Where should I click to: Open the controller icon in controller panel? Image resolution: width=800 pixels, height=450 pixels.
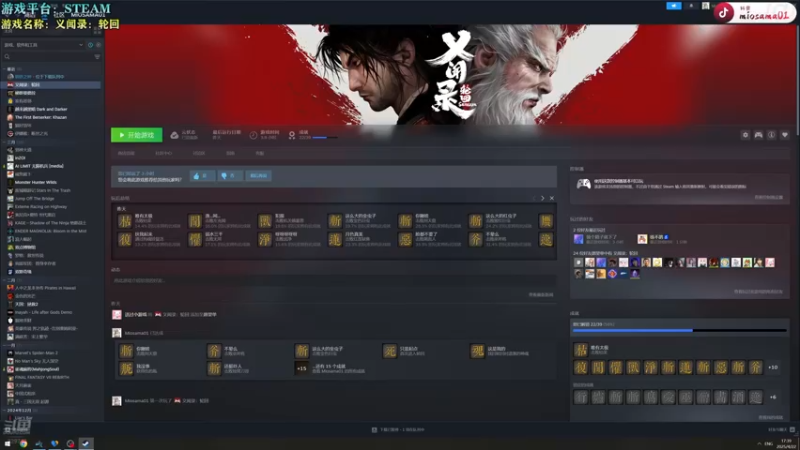[583, 184]
